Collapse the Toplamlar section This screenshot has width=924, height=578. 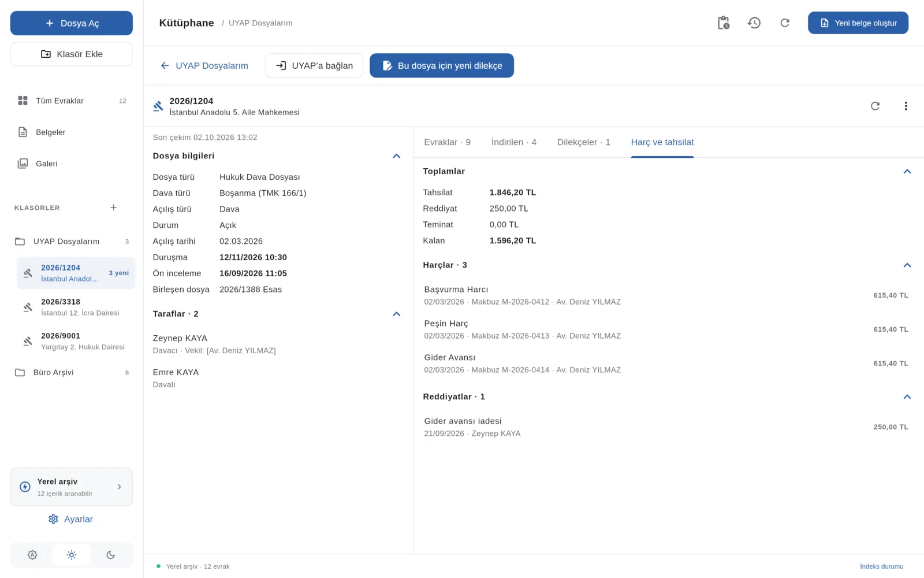(907, 172)
